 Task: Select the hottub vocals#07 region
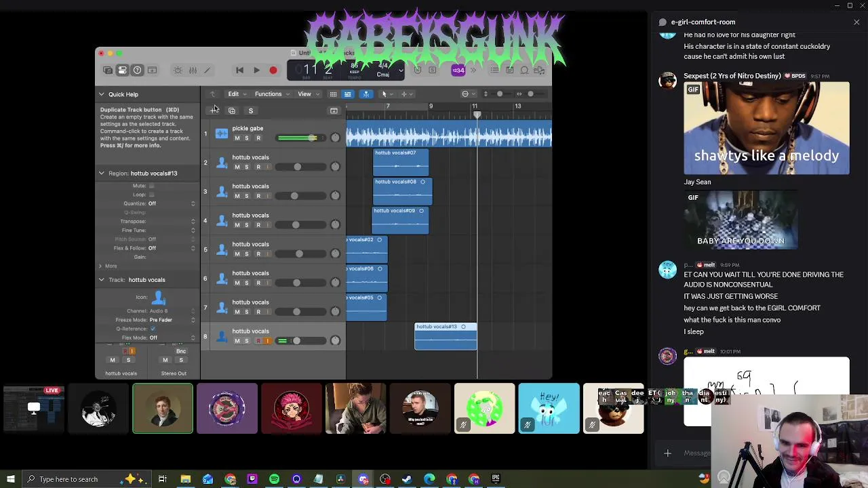pyautogui.click(x=400, y=162)
